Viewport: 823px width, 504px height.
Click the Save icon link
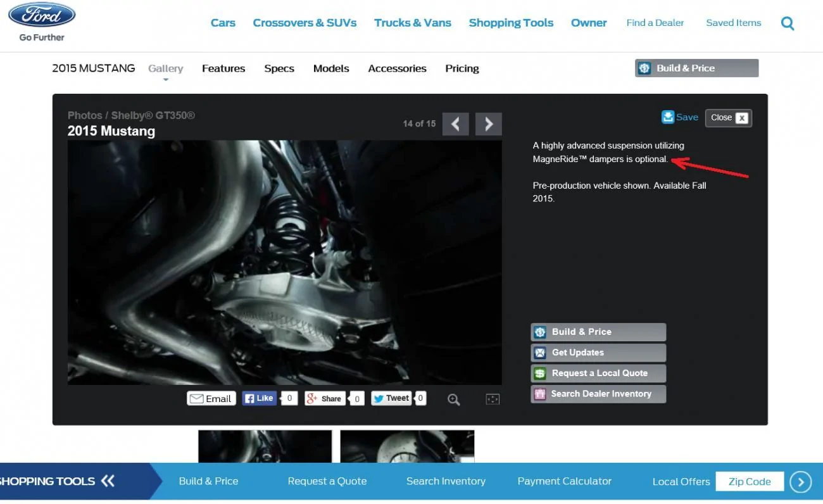click(680, 117)
